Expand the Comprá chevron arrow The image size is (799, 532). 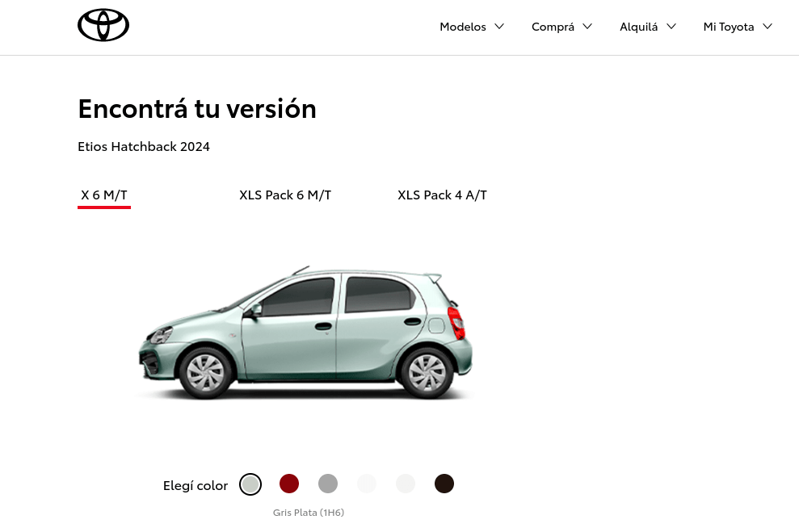[587, 27]
